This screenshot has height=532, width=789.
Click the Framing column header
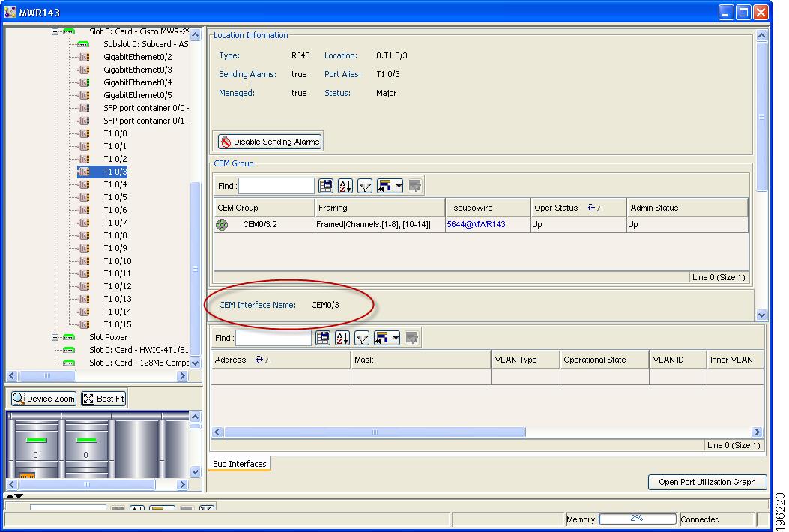pyautogui.click(x=380, y=208)
